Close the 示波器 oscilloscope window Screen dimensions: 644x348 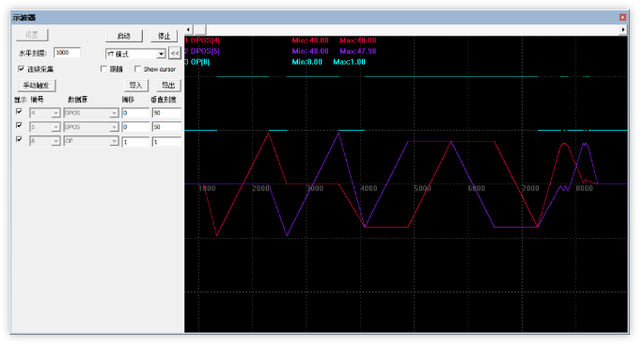(622, 17)
